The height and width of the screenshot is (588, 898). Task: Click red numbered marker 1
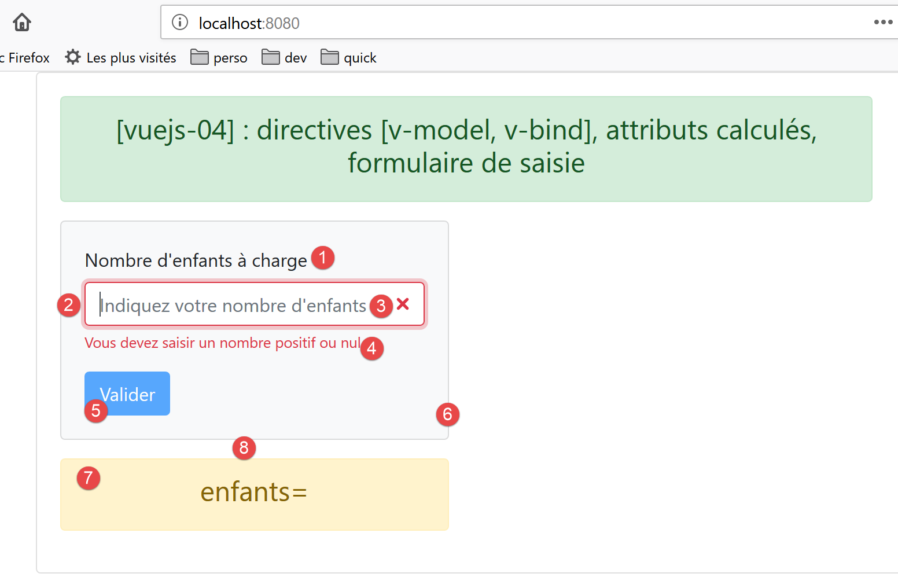point(323,258)
